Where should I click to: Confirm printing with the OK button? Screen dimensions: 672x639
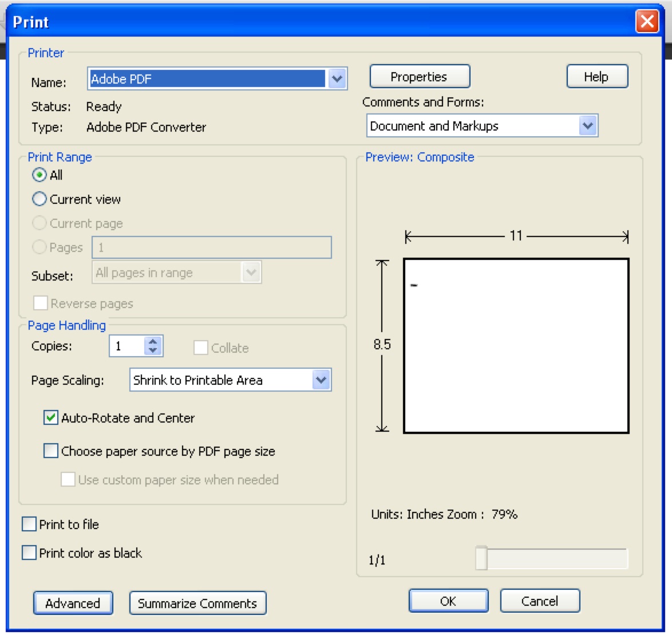[x=448, y=601]
